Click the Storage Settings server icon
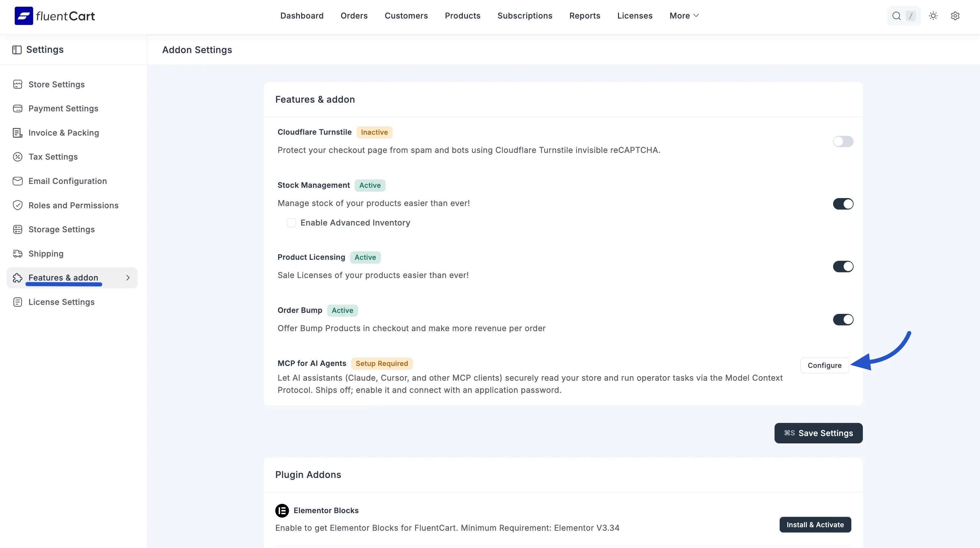This screenshot has height=548, width=980. click(x=18, y=229)
